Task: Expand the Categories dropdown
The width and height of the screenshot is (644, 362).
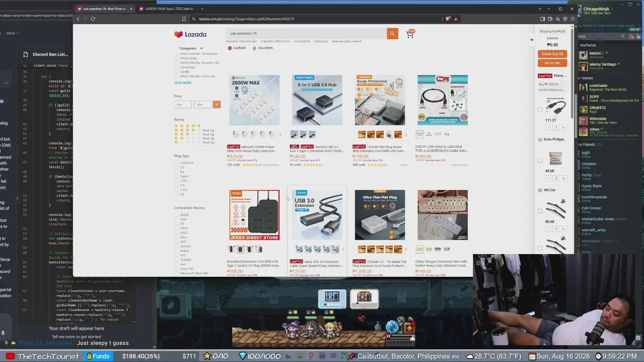Action: click(191, 48)
